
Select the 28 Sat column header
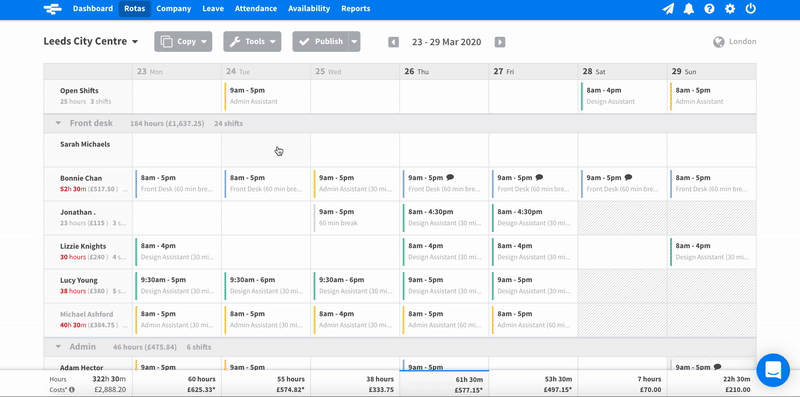point(622,71)
